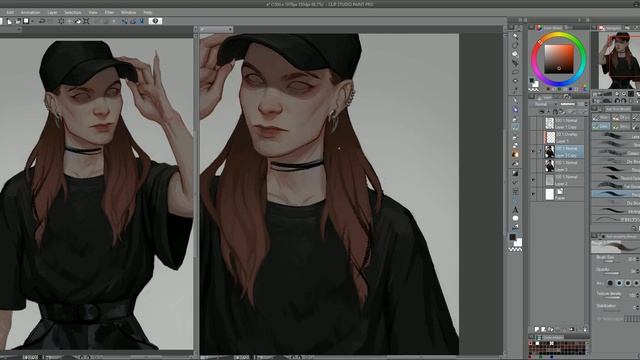Select the Airbrush tool
The width and height of the screenshot is (640, 360).
tap(516, 127)
